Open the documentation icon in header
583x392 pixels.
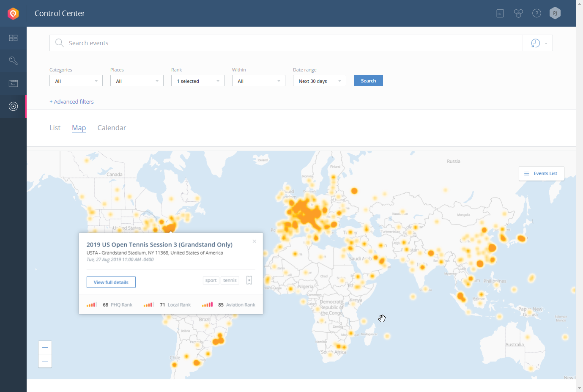[500, 14]
